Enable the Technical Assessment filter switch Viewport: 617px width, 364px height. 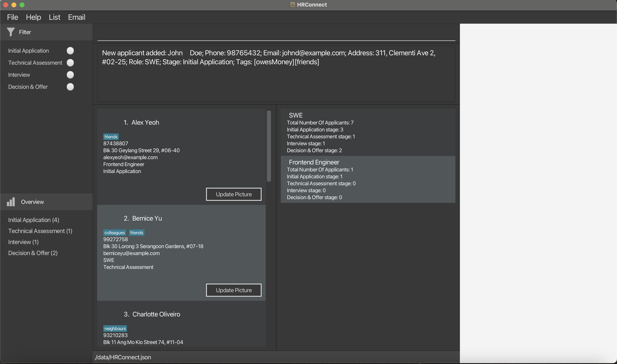point(70,63)
